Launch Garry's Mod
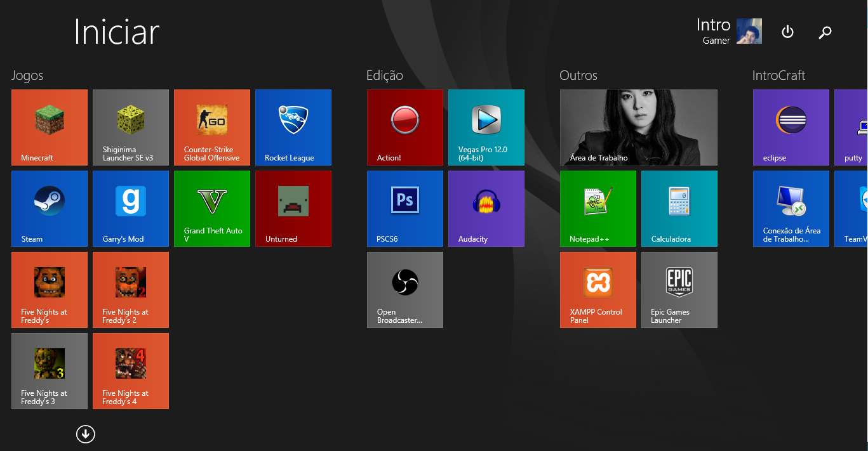The width and height of the screenshot is (868, 451). 131,209
